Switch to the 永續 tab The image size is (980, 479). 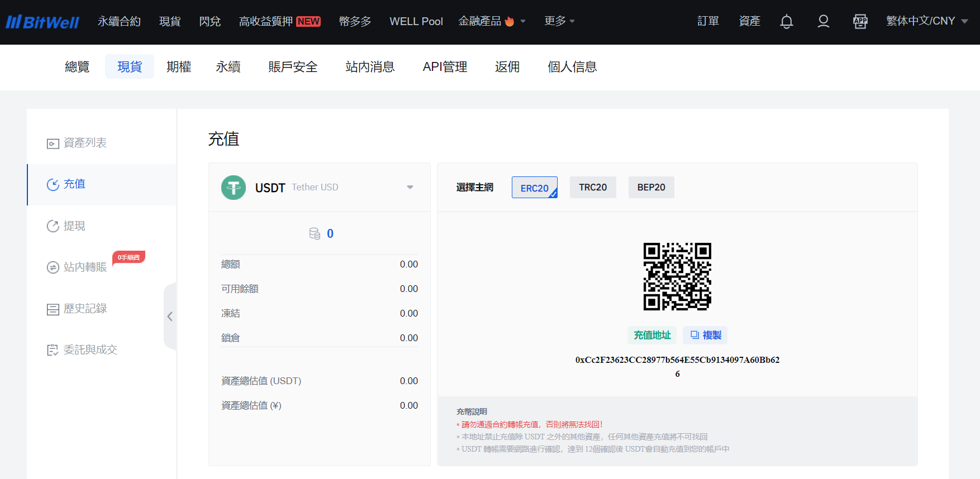coord(228,67)
